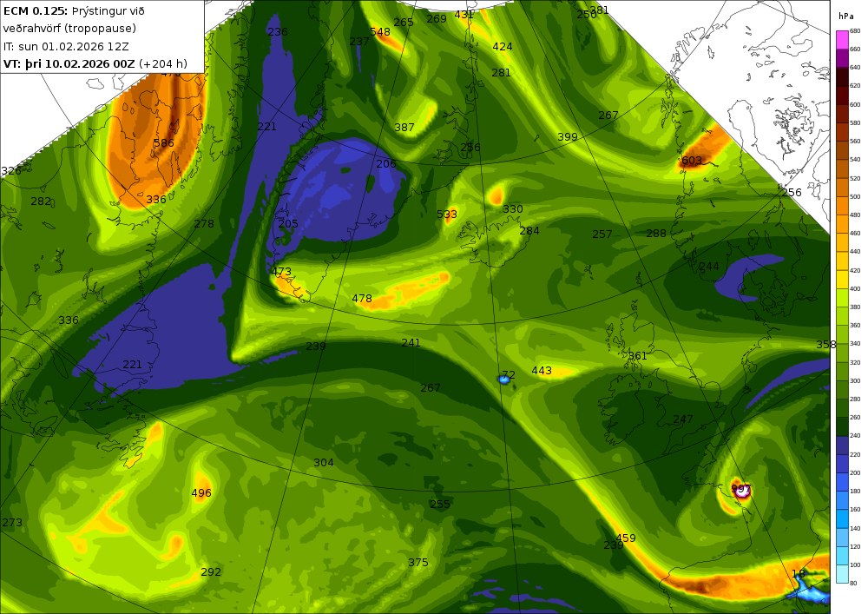Click the 257 value label
The height and width of the screenshot is (614, 868).
pyautogui.click(x=602, y=234)
